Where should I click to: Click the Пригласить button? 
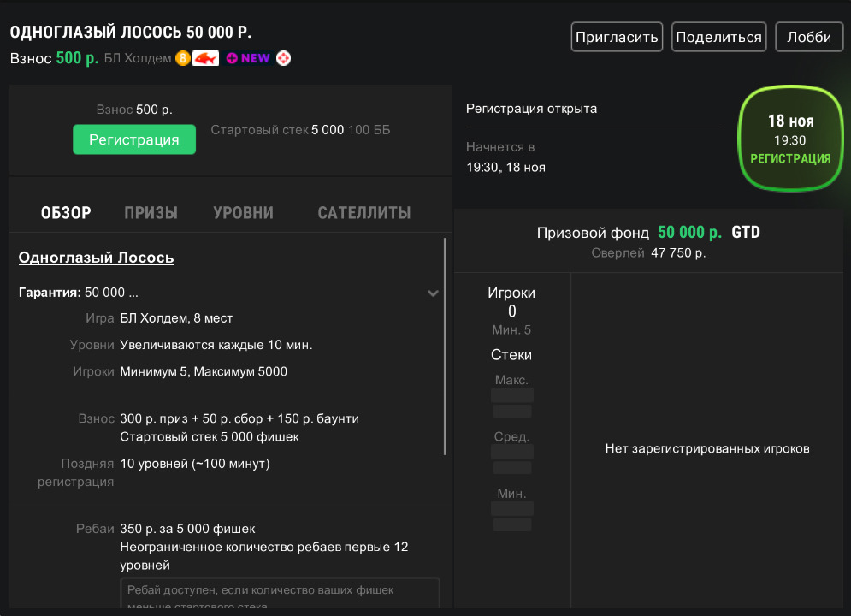coord(617,37)
